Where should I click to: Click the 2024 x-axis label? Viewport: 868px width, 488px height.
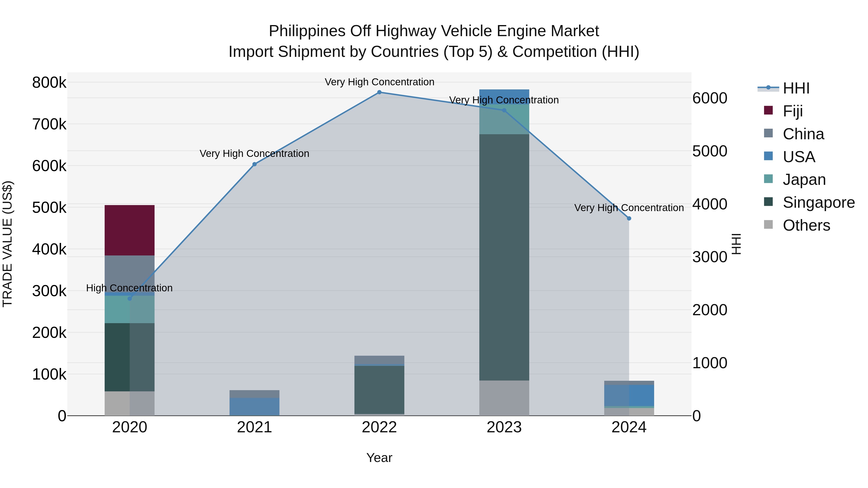click(x=629, y=427)
